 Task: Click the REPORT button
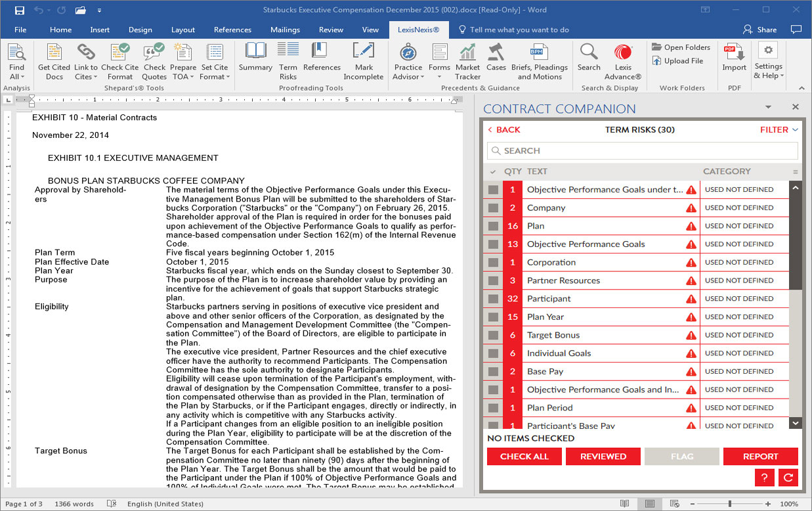pyautogui.click(x=761, y=456)
